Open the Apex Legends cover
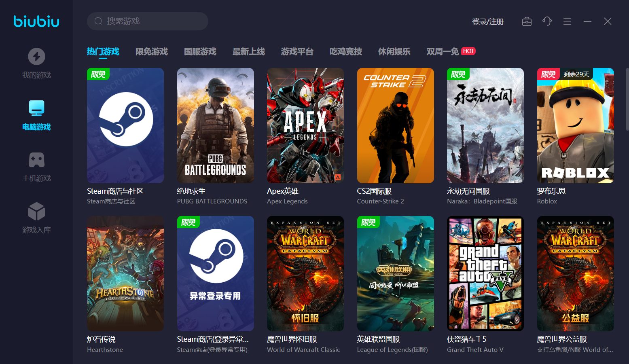The height and width of the screenshot is (364, 629). (305, 125)
